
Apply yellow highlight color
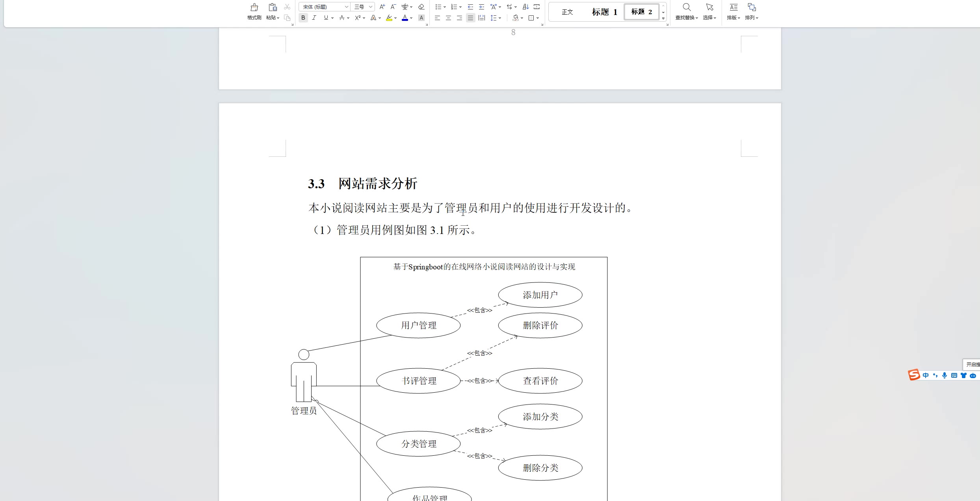point(389,18)
